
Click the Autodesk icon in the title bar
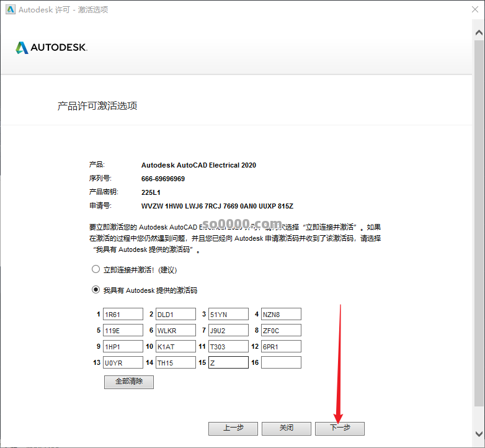(x=10, y=9)
